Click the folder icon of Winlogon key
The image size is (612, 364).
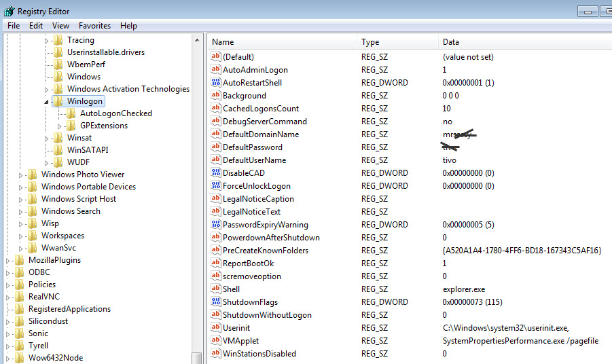coord(58,101)
